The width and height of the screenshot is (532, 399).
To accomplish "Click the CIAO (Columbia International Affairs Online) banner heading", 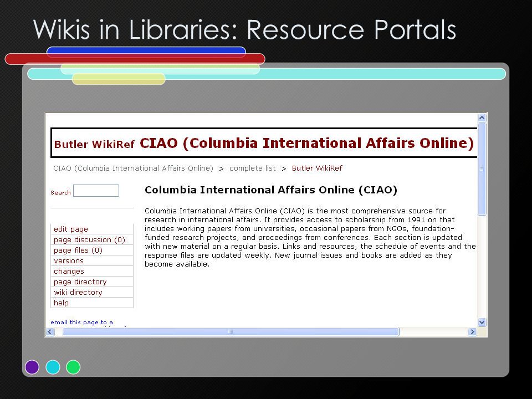I will [306, 143].
